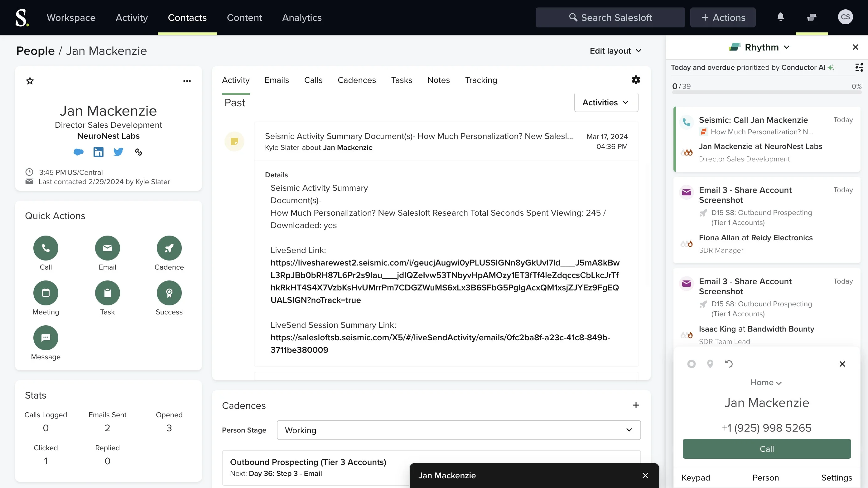Viewport: 868px width, 488px height.
Task: Open the dialer Settings tab
Action: [x=837, y=477]
